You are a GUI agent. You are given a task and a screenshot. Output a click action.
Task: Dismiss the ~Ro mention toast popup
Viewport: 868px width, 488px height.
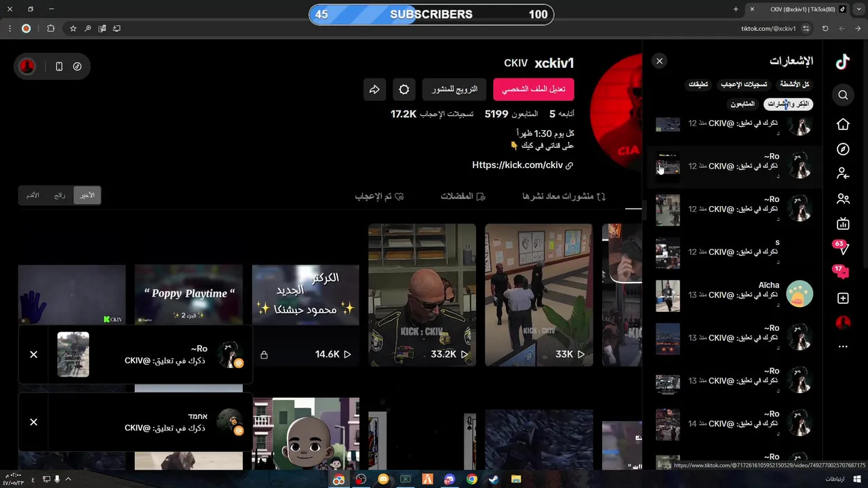[33, 354]
